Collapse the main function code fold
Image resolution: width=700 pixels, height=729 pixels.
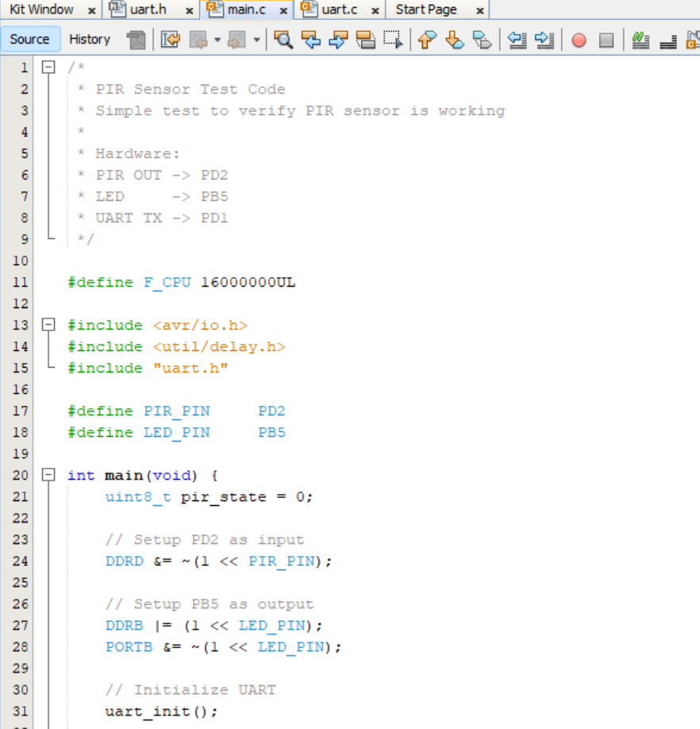48,475
